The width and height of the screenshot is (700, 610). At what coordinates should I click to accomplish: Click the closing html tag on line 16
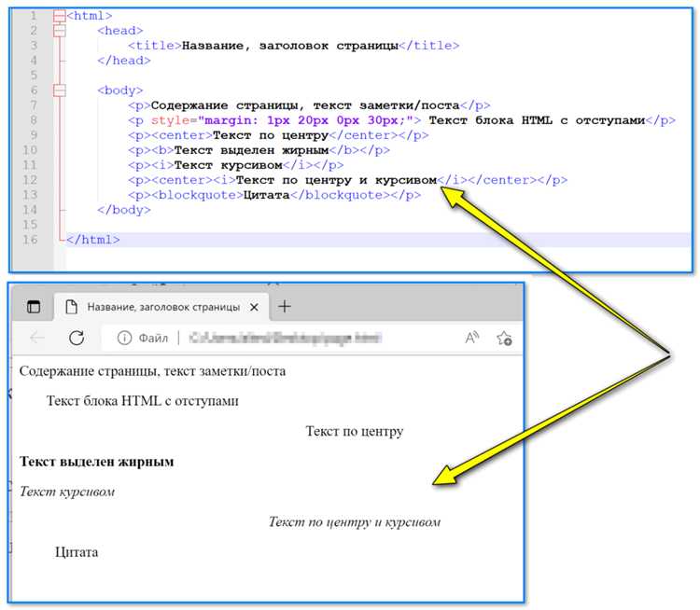(92, 240)
